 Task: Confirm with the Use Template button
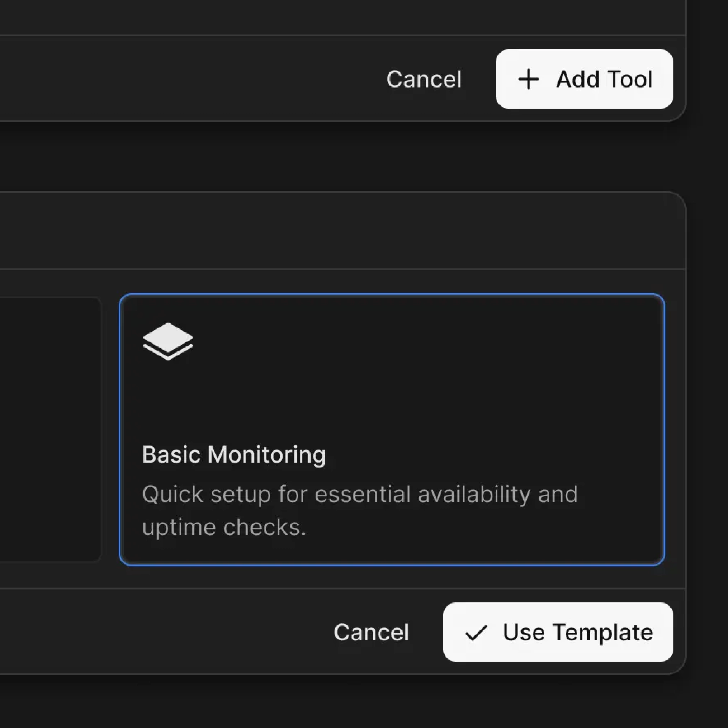tap(558, 632)
